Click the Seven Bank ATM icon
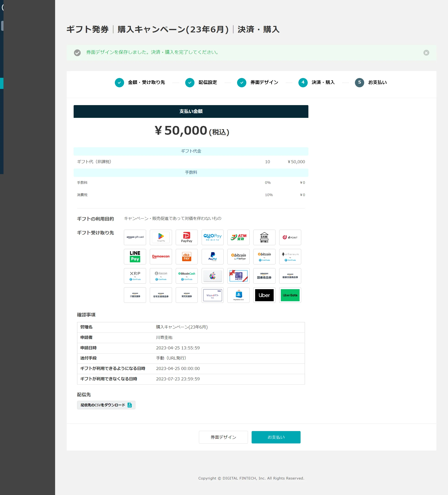This screenshot has width=448, height=495. [x=238, y=237]
